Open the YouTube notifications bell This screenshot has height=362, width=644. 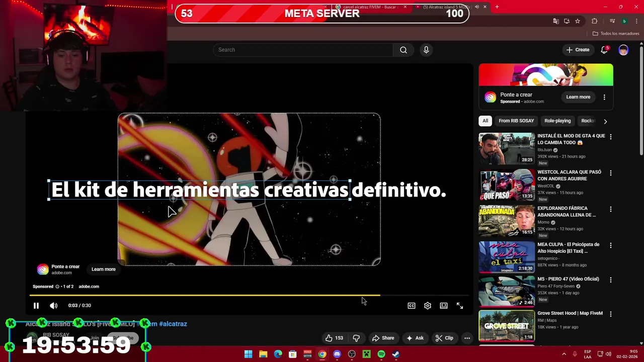tap(604, 50)
